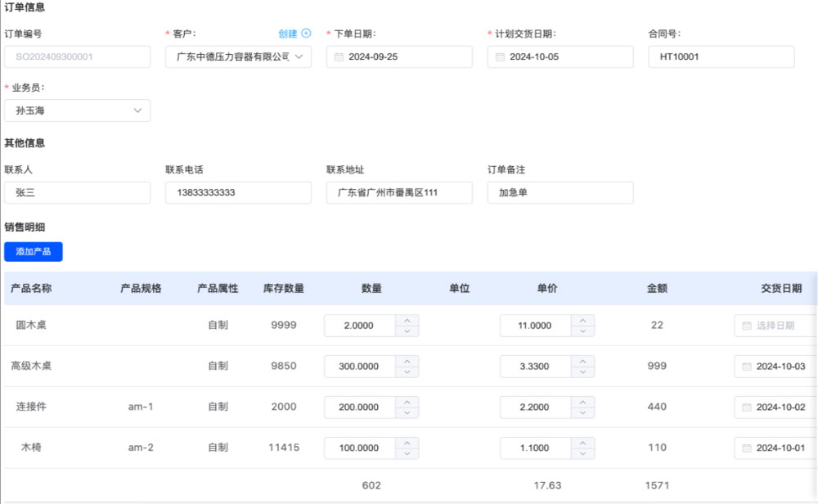Image resolution: width=818 pixels, height=504 pixels.
Task: Increase 连接件 unit price with up arrow
Action: coord(582,402)
